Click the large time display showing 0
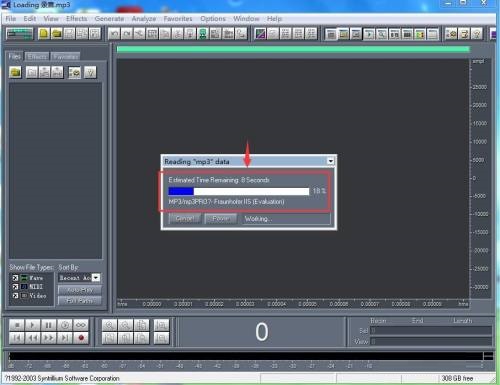Image resolution: width=500 pixels, height=385 pixels. tap(262, 332)
